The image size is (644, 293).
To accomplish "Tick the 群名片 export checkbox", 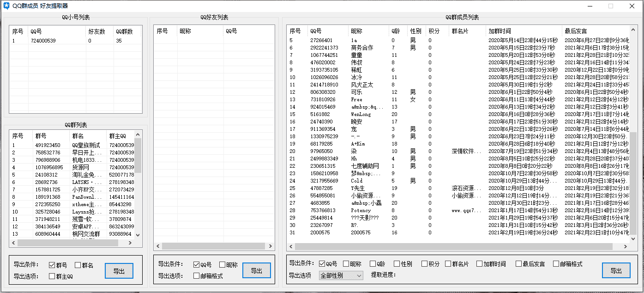I will click(x=448, y=264).
